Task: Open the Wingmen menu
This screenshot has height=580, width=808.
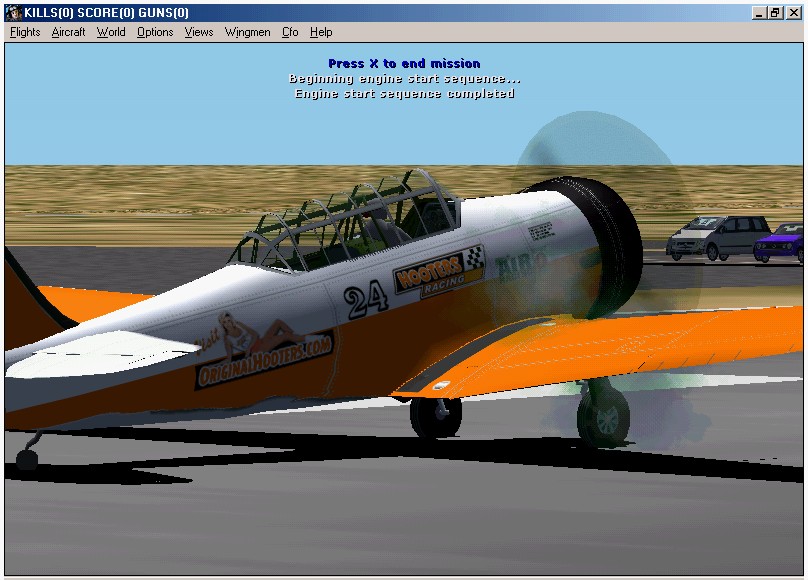Action: (247, 32)
